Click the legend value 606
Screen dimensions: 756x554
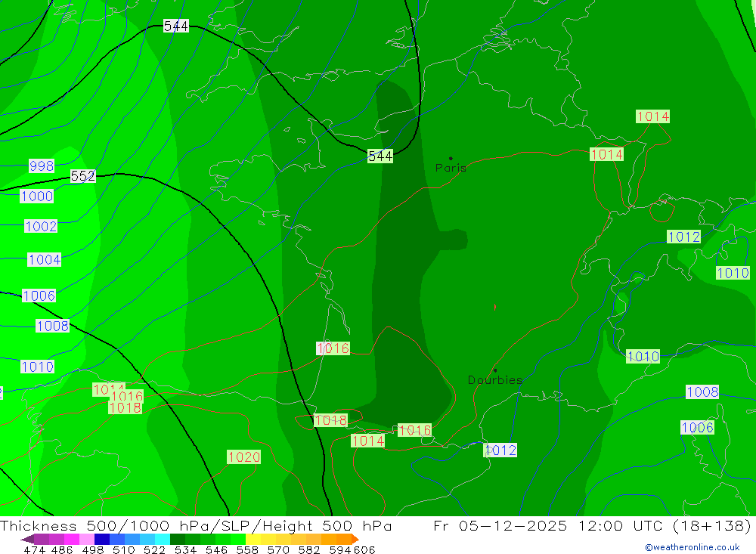coord(364,550)
